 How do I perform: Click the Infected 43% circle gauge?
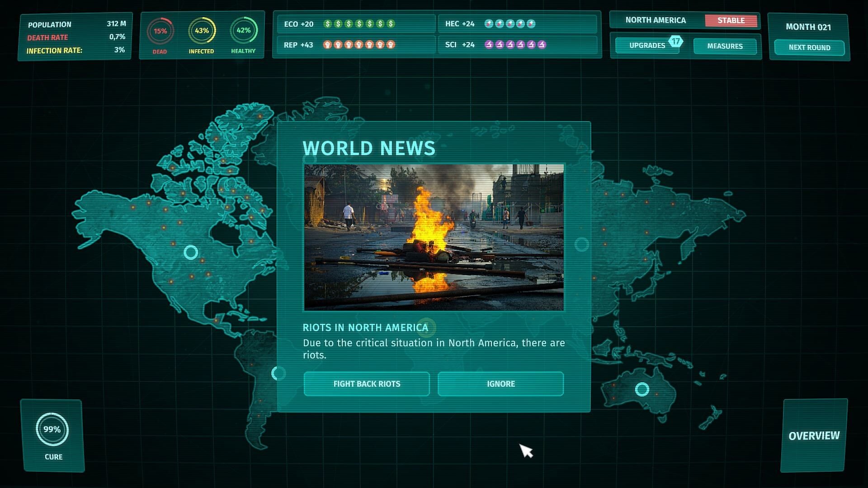(202, 31)
